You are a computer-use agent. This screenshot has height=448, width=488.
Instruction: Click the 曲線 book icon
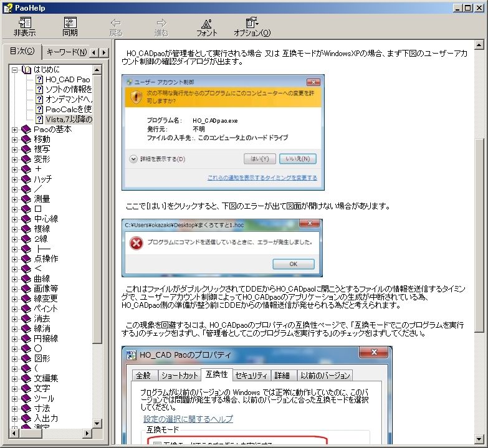[26, 279]
